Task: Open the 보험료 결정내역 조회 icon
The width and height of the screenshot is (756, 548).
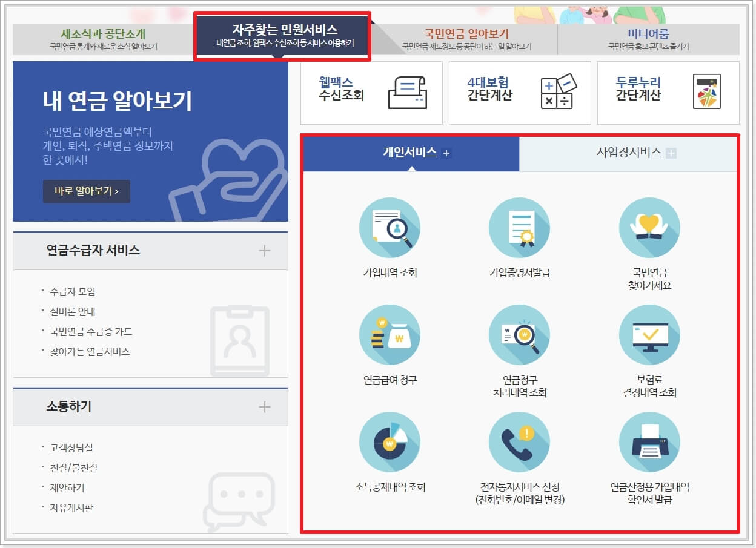Action: [649, 335]
